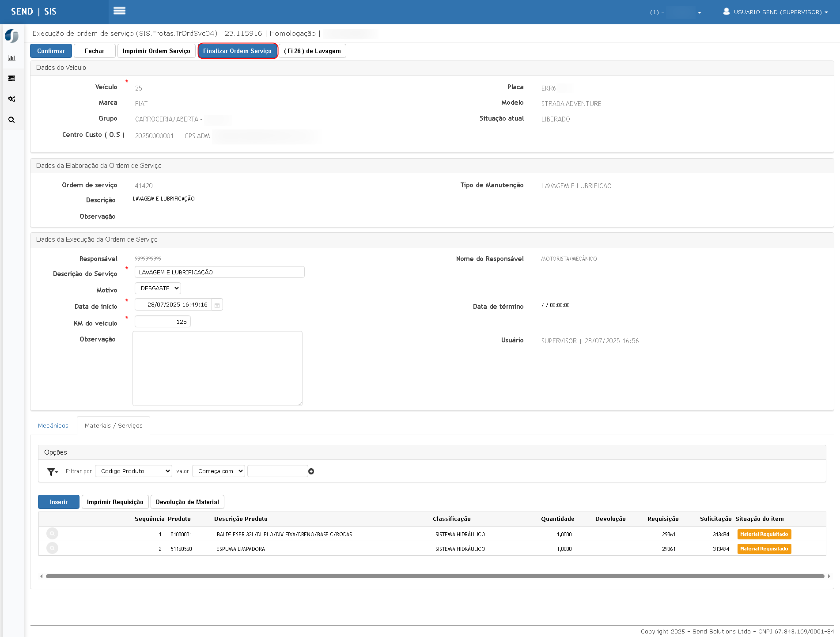View details of the first material row
Image resolution: width=840 pixels, height=637 pixels.
click(52, 534)
